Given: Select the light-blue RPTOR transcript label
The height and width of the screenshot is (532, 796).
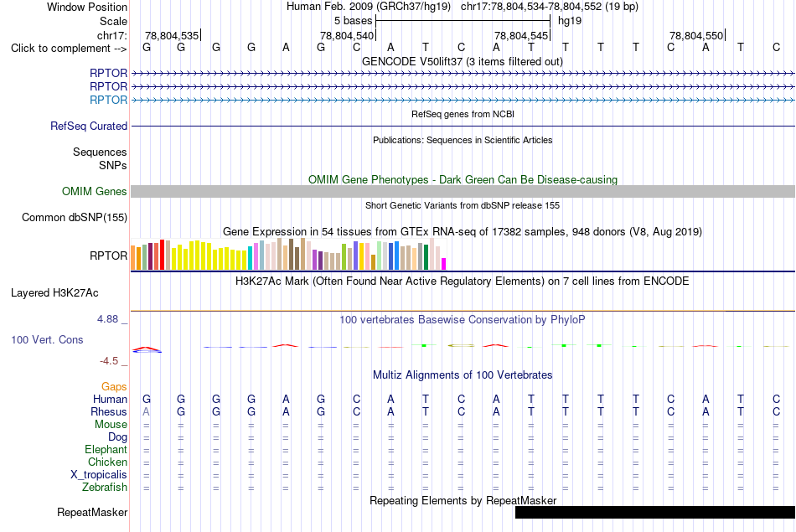Looking at the screenshot, I should (x=108, y=100).
